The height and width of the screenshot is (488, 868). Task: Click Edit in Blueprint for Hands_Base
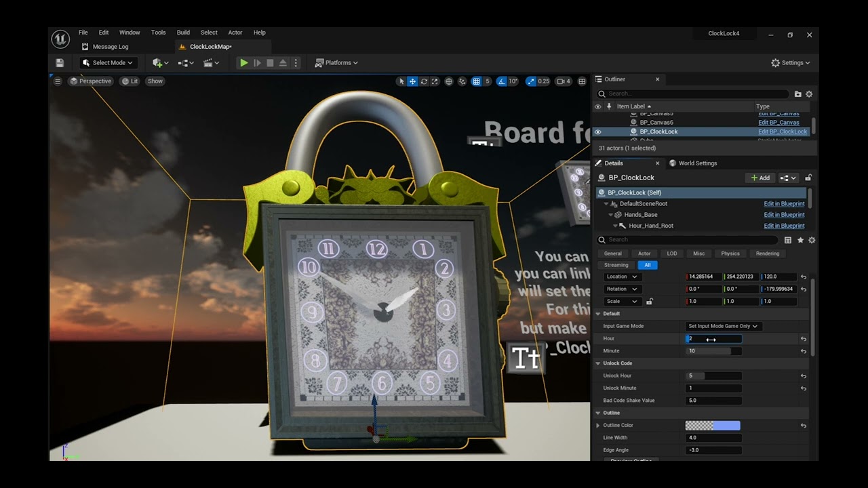coord(785,215)
